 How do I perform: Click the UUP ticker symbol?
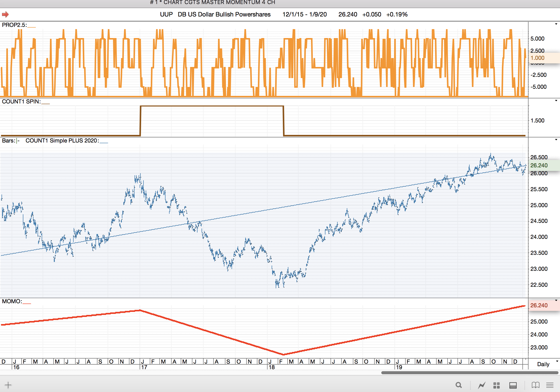point(166,14)
